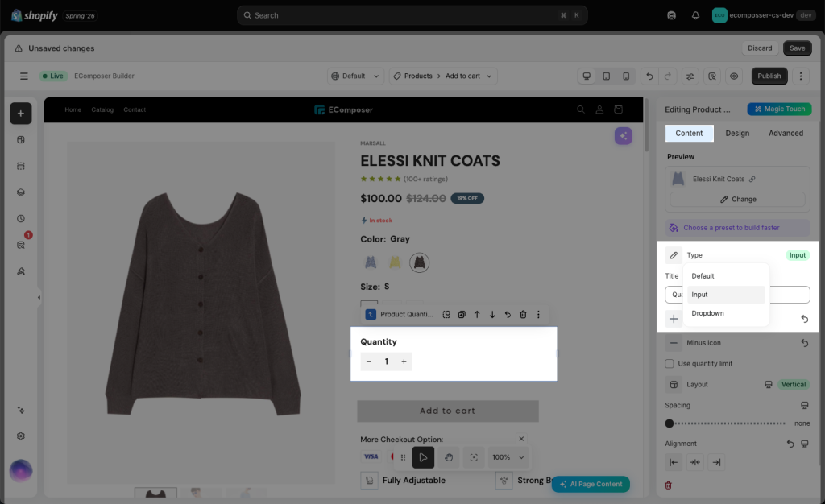This screenshot has width=825, height=504.
Task: Reset the Minus icon setting
Action: (x=805, y=343)
